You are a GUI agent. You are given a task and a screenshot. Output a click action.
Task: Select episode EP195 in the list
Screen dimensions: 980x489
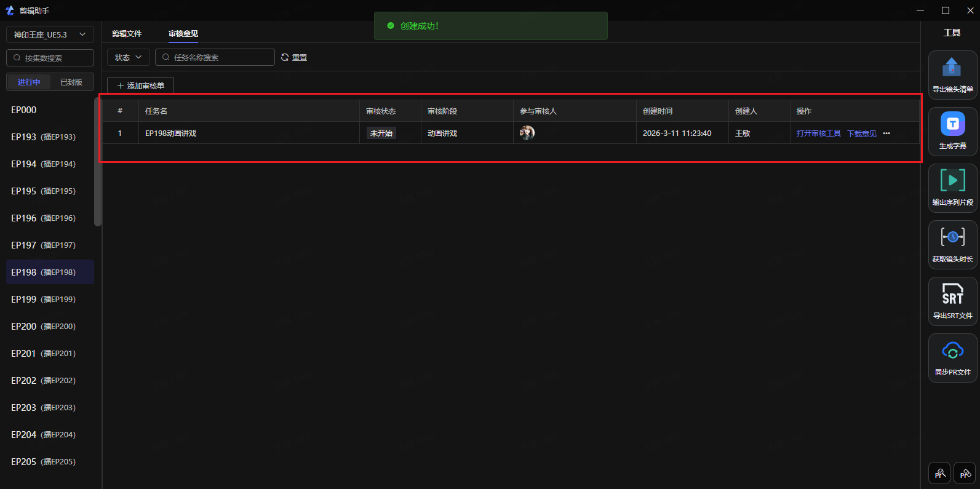pyautogui.click(x=50, y=191)
